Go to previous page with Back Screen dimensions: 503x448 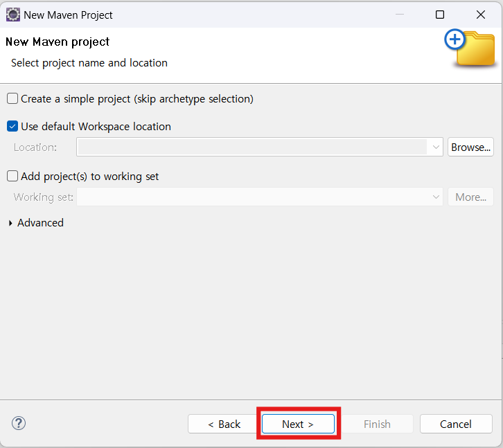click(224, 424)
